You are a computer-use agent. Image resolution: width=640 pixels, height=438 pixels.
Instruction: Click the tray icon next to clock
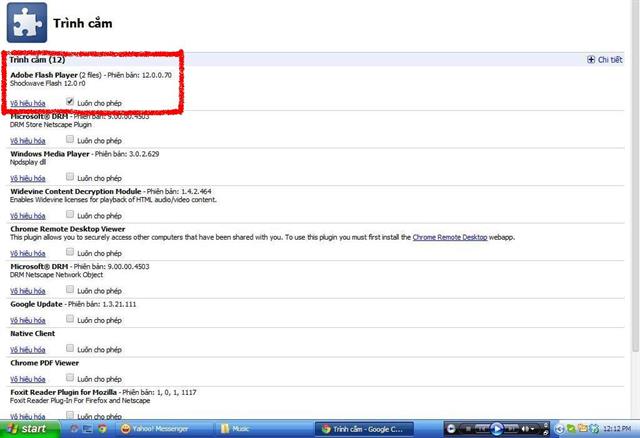tap(594, 429)
